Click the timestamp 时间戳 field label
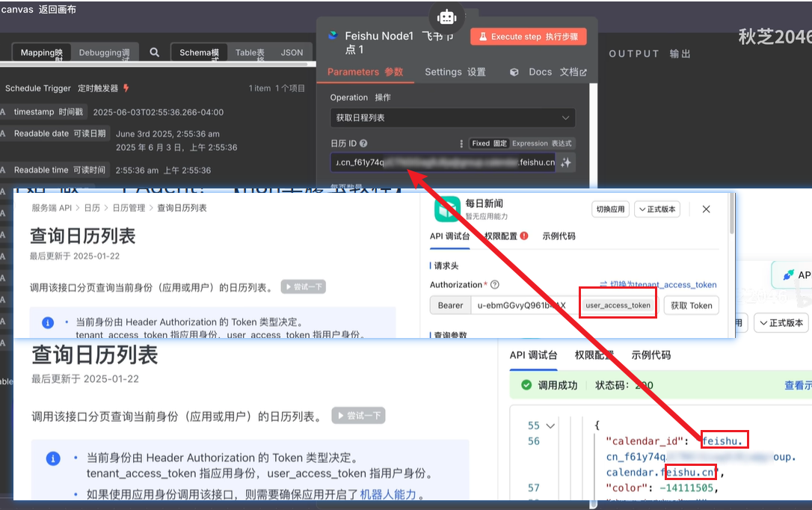 48,112
